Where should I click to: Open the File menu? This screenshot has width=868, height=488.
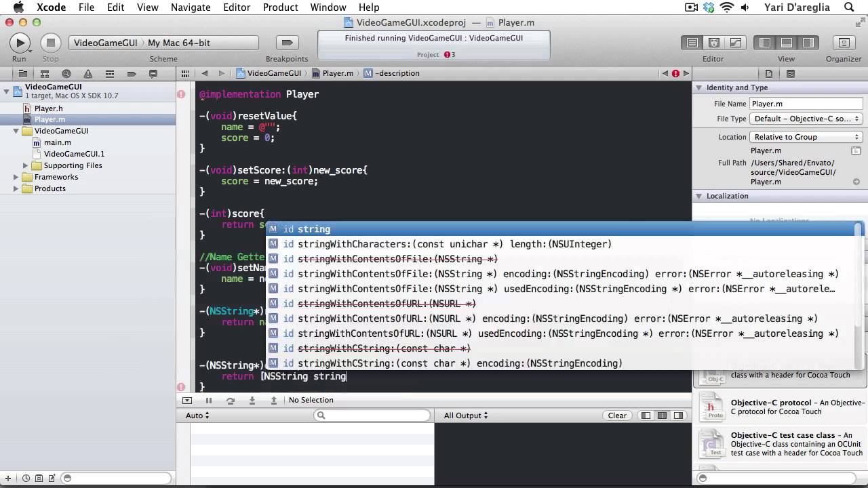point(86,7)
